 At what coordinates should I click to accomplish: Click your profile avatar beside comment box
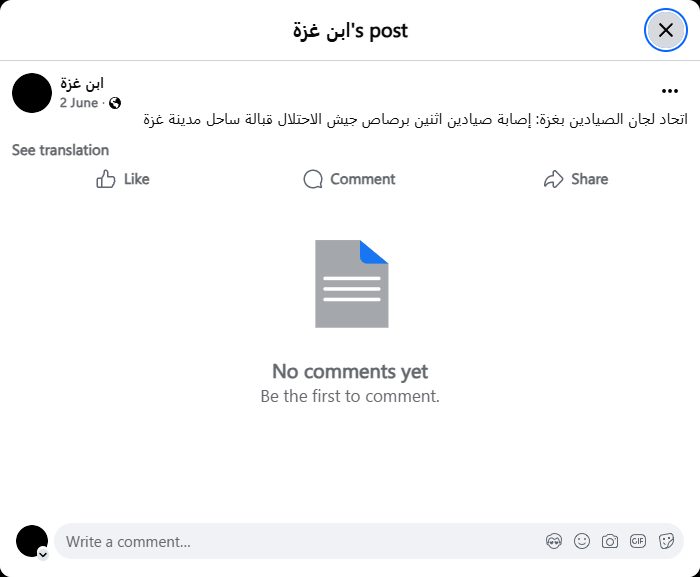coord(31,541)
